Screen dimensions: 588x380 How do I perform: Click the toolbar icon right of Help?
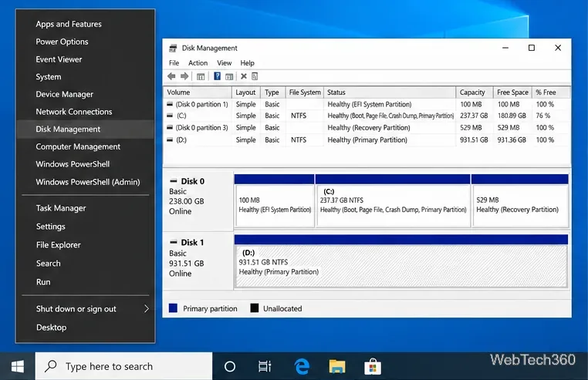pyautogui.click(x=229, y=77)
